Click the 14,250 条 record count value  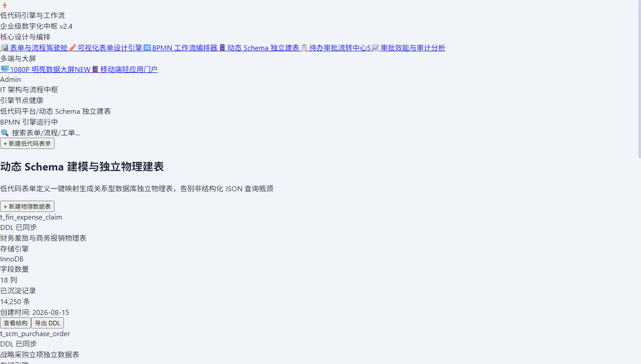click(15, 301)
